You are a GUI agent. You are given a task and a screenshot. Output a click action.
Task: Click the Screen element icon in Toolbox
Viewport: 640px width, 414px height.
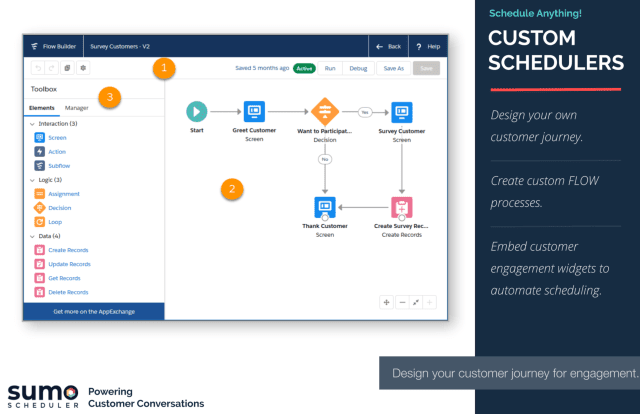tap(39, 137)
